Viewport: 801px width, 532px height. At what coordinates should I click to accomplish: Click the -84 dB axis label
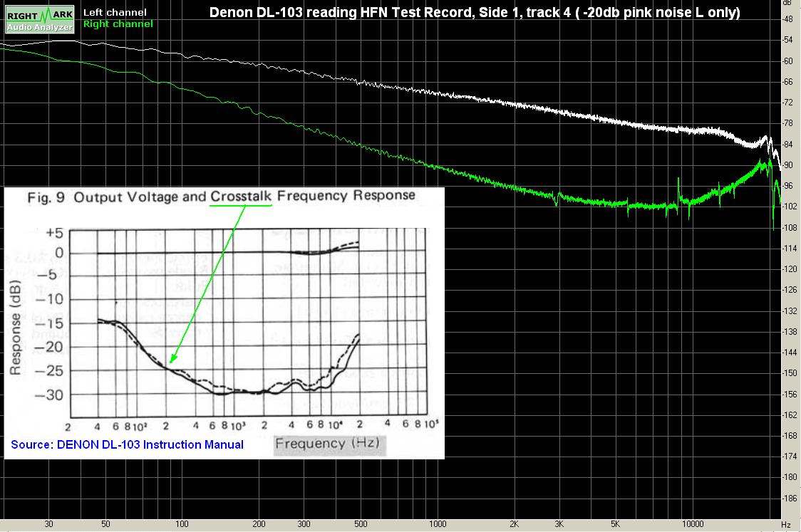point(787,144)
